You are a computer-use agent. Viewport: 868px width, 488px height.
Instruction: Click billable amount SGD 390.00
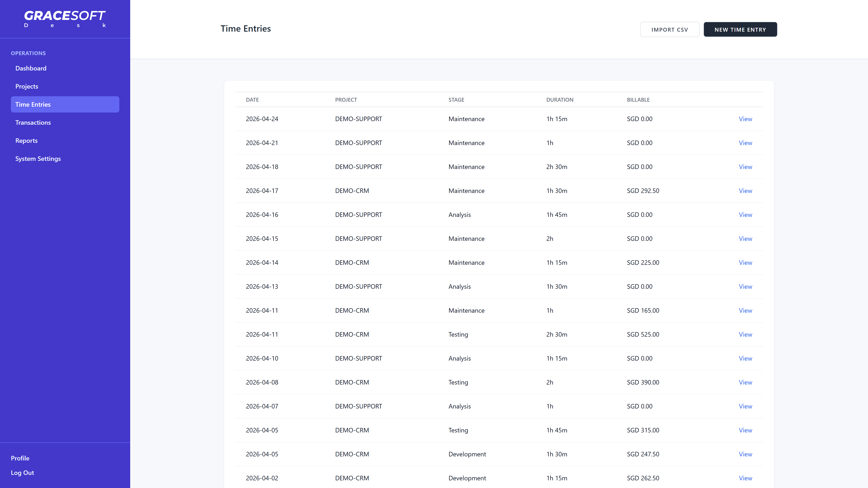pyautogui.click(x=643, y=382)
